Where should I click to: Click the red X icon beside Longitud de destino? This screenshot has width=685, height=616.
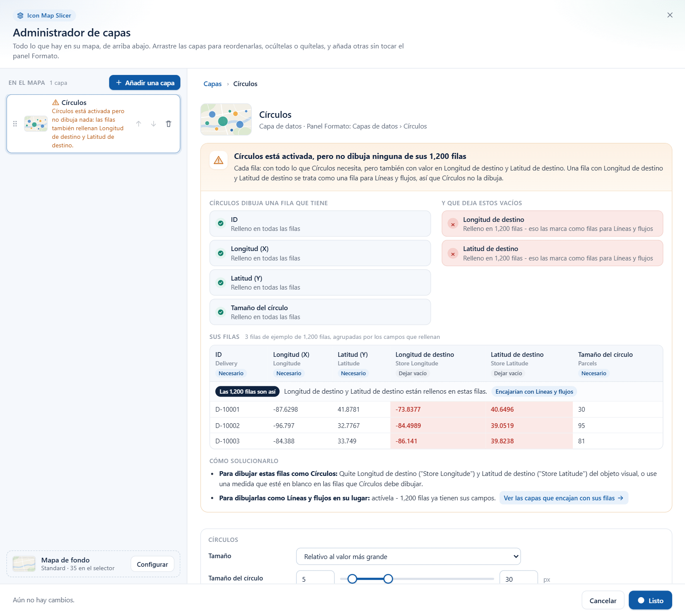(453, 224)
